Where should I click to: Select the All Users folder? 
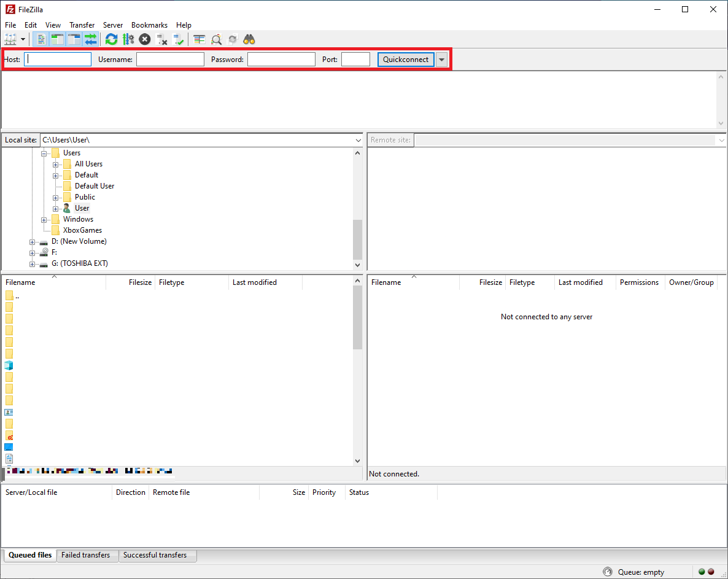click(88, 164)
